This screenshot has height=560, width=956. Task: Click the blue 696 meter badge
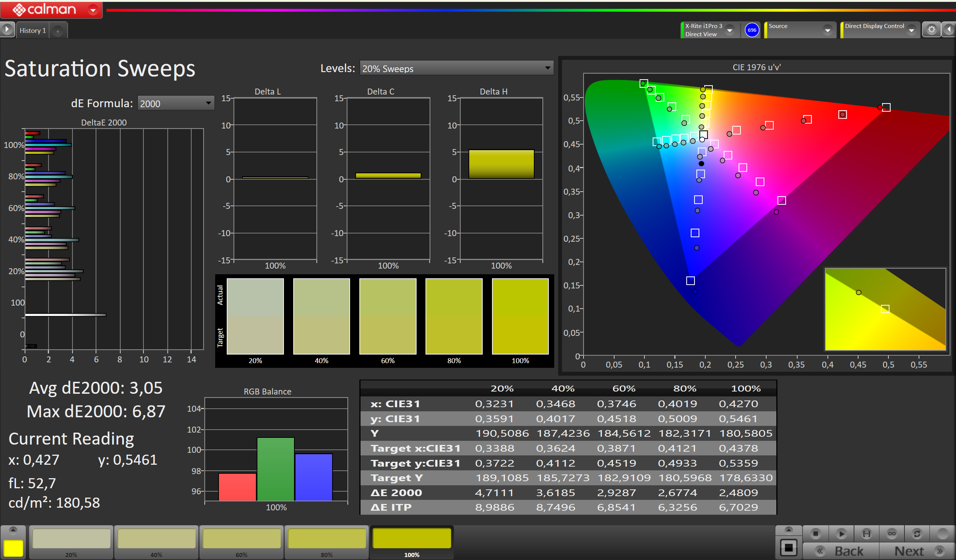click(752, 30)
